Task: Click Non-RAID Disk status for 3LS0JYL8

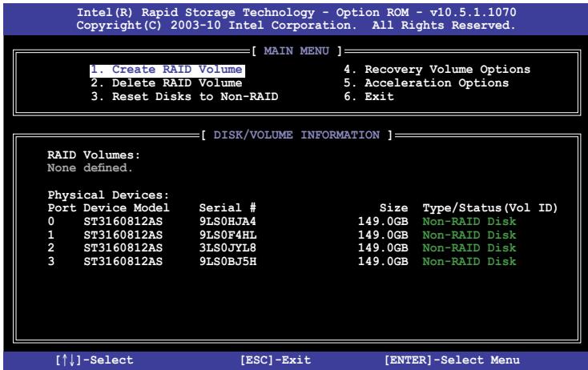Action: tap(469, 247)
